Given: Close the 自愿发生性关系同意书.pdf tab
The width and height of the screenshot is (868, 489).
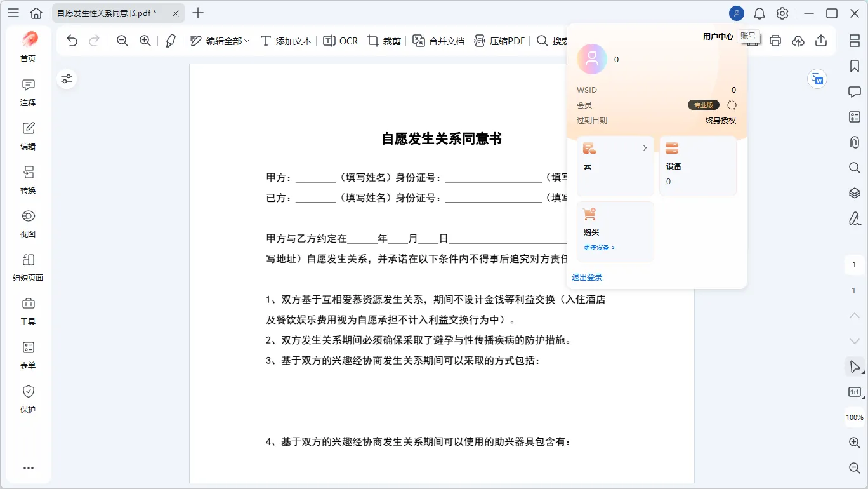Looking at the screenshot, I should coord(176,13).
